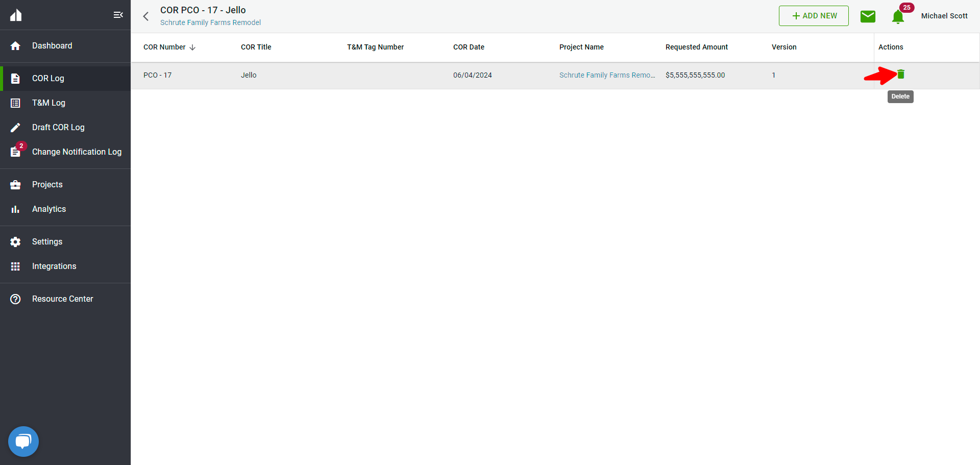The image size is (980, 465).
Task: Go back using the left arrow chevron
Action: coord(146,16)
